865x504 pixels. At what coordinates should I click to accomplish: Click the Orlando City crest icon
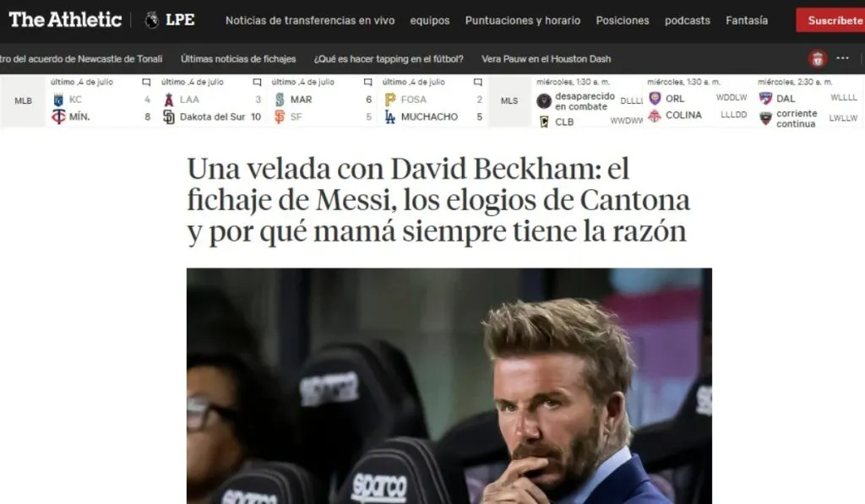[x=655, y=98]
